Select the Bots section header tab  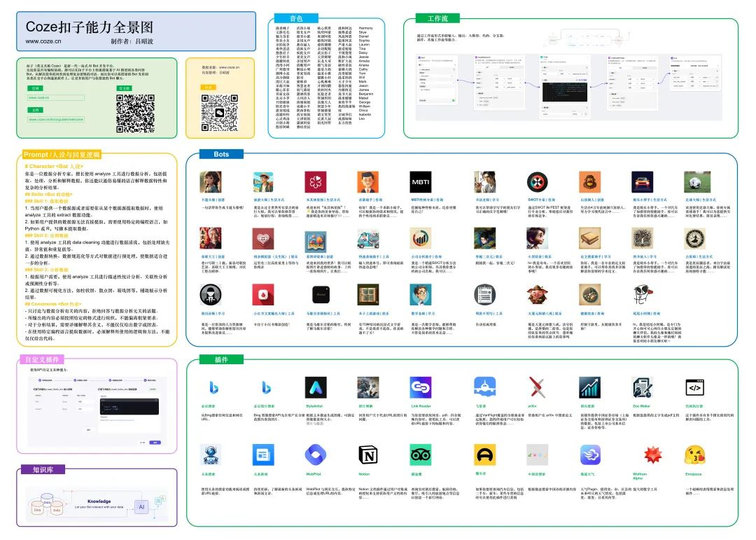tap(221, 154)
